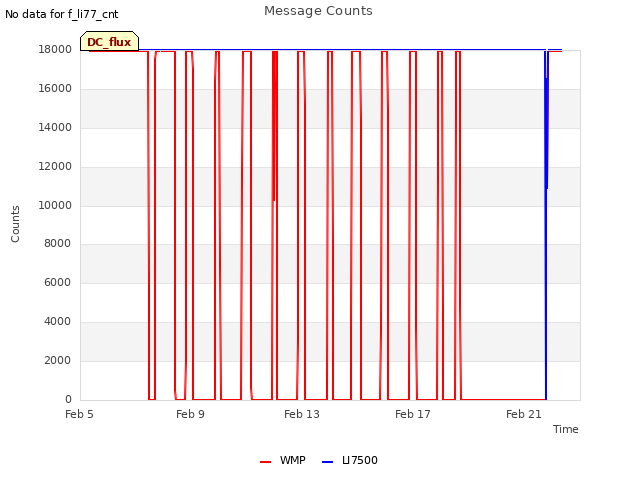Toggle the WMP legend entry
Viewport: 640px width, 480px height.
pos(283,460)
